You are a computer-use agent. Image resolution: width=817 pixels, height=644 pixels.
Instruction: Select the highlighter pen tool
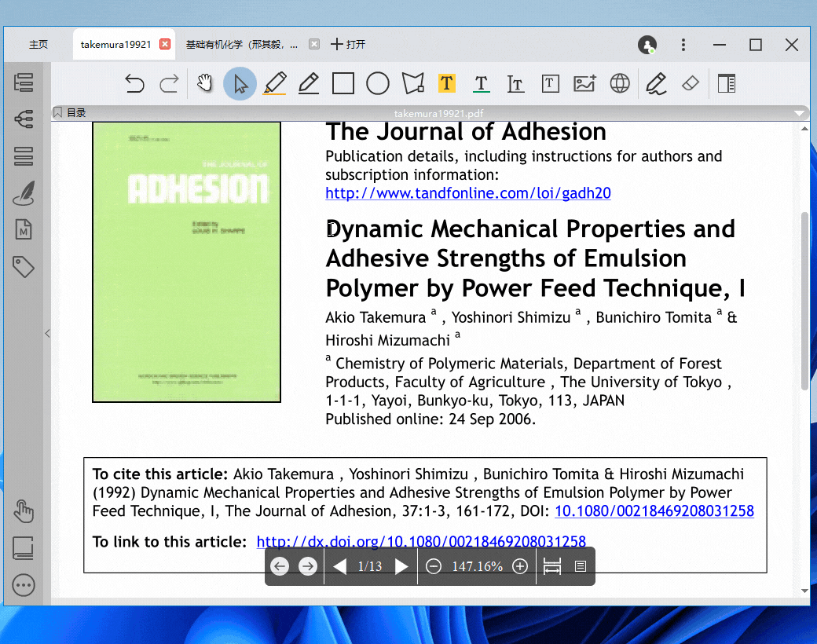tap(274, 83)
